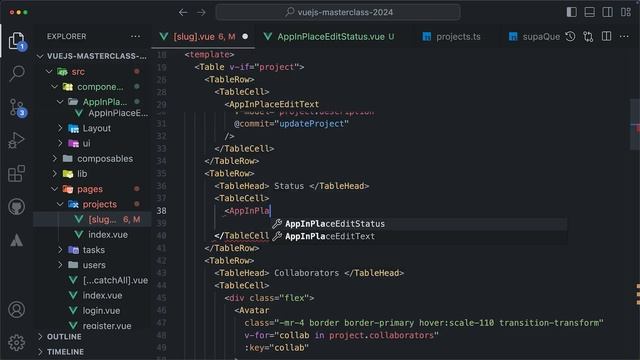
Task: Open the GitHub view in activity bar
Action: tap(16, 207)
